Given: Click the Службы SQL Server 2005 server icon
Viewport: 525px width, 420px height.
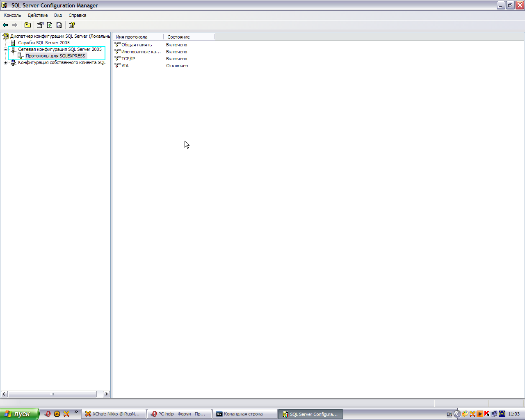Looking at the screenshot, I should tap(13, 43).
